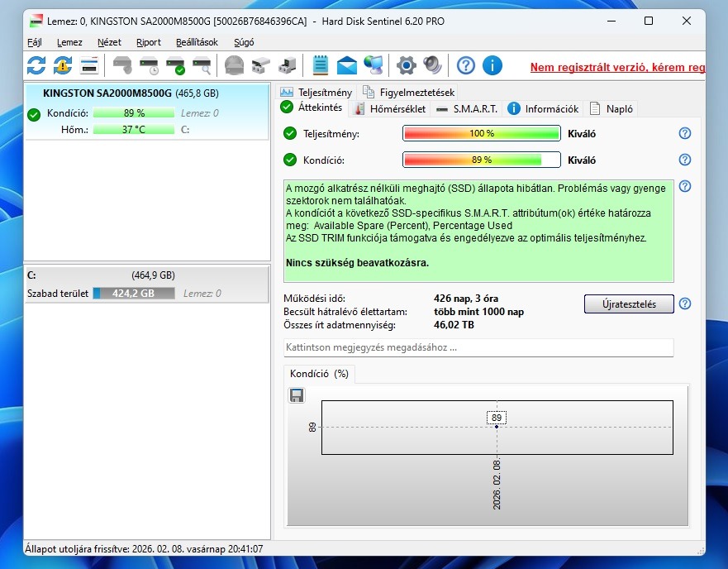Click the comment field 'Kattintson megjegyzés megadásához'
728x569 pixels.
(478, 347)
